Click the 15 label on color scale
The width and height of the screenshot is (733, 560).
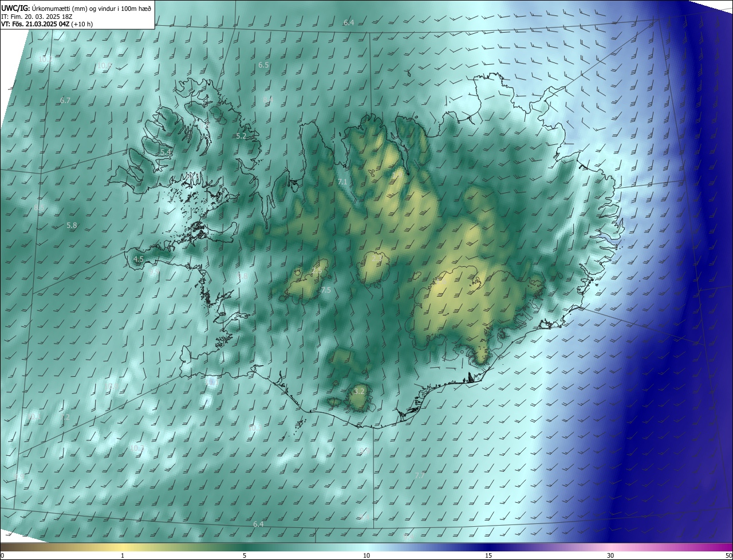[x=488, y=556]
